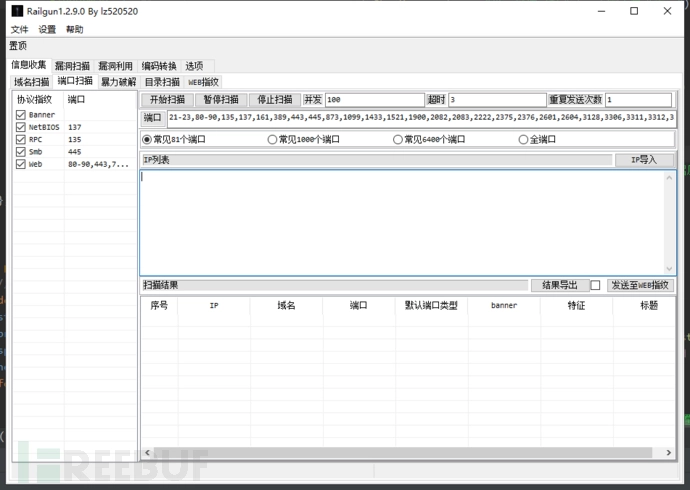
Task: Uncheck the Smb protocol checkbox
Action: point(20,152)
